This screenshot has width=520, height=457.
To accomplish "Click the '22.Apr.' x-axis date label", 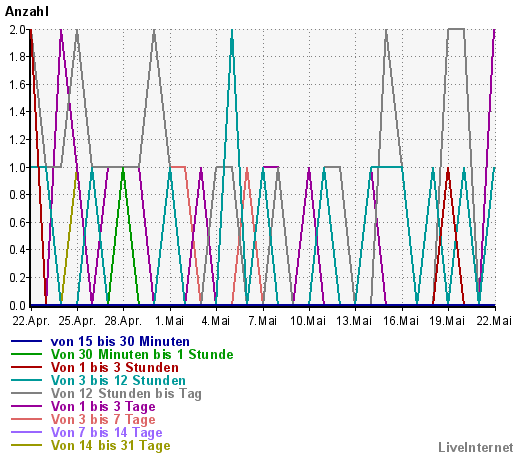I will [x=31, y=321].
